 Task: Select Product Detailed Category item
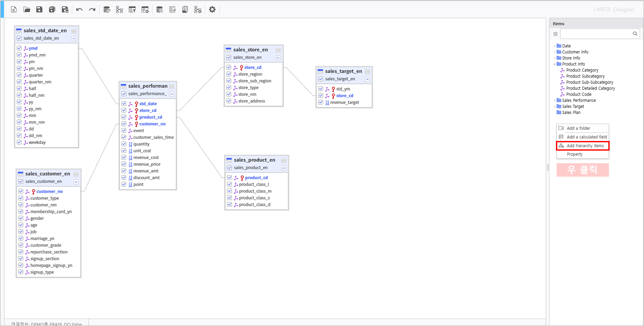(x=591, y=88)
